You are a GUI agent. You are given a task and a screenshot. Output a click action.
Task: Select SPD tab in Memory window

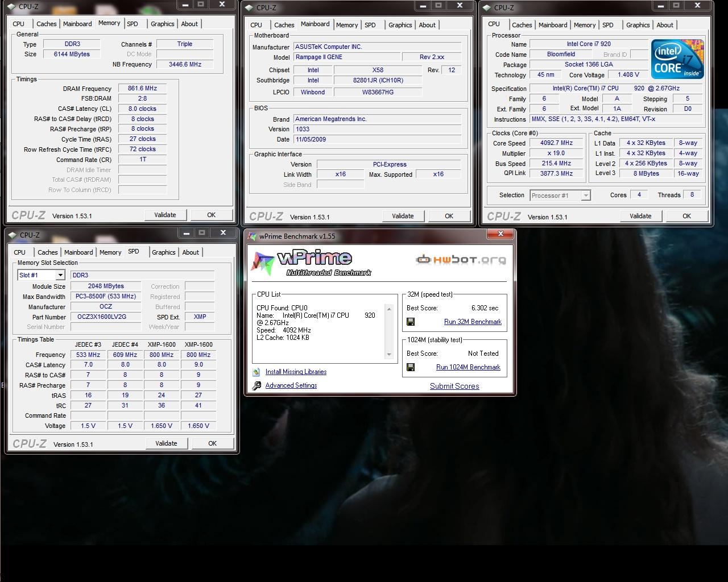pyautogui.click(x=133, y=24)
